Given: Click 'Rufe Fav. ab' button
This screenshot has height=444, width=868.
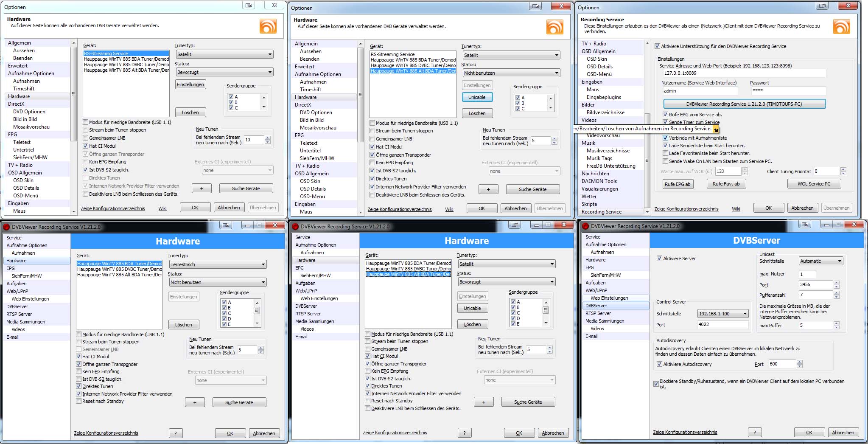Looking at the screenshot, I should 726,184.
